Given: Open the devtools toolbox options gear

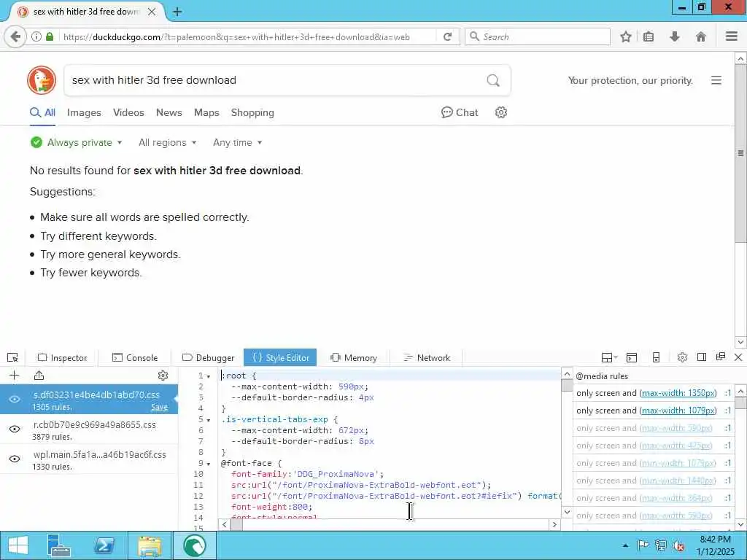Looking at the screenshot, I should (682, 357).
